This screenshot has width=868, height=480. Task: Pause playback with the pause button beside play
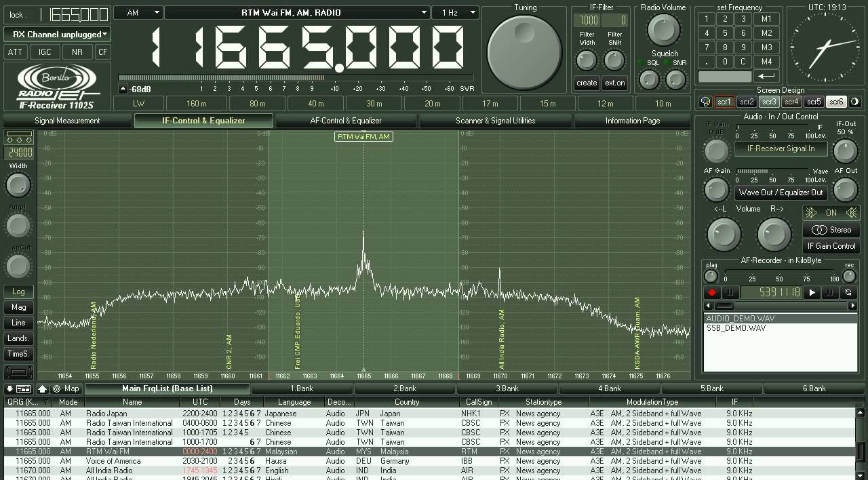pos(830,293)
